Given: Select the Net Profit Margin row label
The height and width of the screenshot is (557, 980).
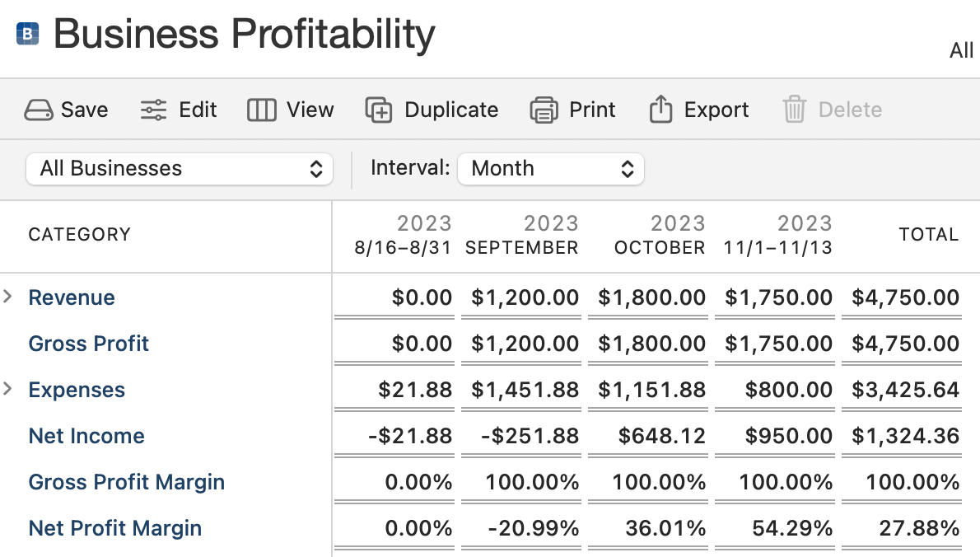Looking at the screenshot, I should click(115, 528).
